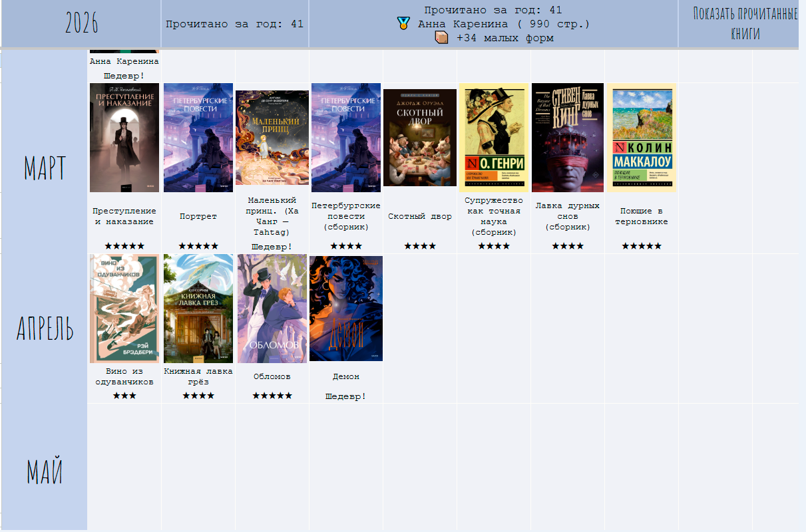Select the '2026' year heading

click(81, 24)
